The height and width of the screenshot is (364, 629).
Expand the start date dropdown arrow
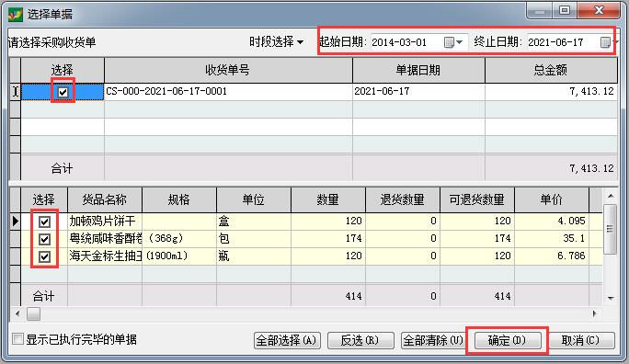tap(460, 42)
